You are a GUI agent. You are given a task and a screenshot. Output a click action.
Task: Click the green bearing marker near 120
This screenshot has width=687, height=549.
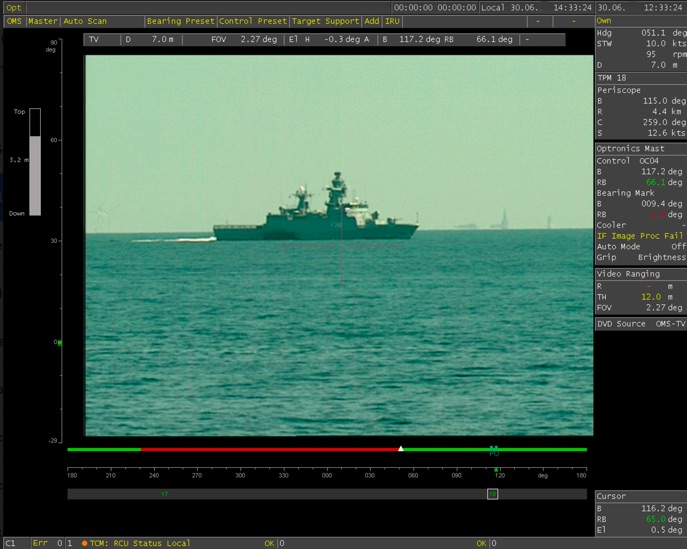(496, 470)
